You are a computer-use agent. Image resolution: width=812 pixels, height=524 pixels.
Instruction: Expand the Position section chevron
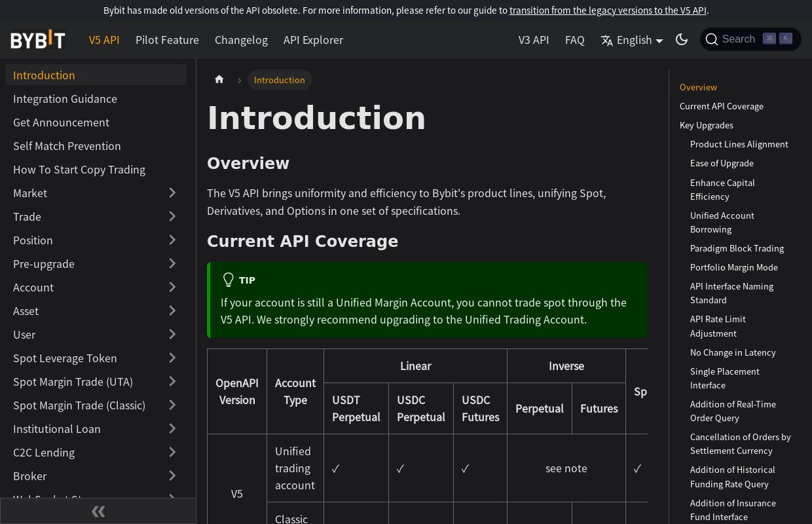pos(172,240)
